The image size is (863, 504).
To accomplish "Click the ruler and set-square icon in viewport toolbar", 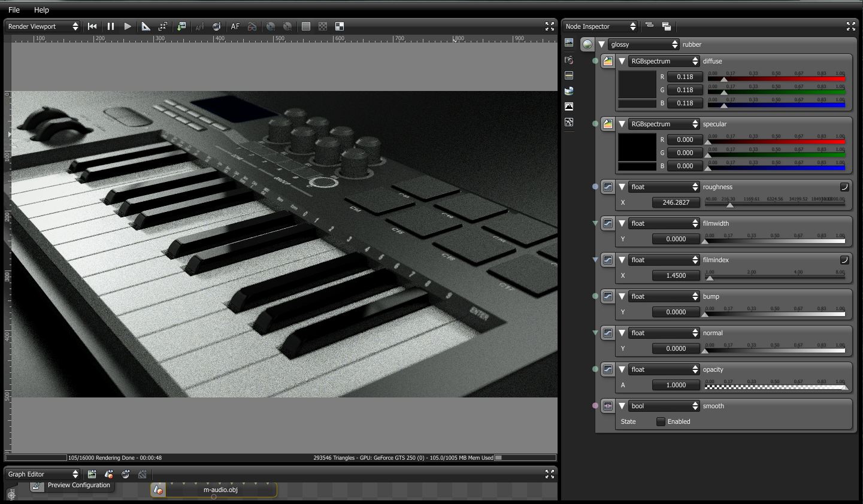I will (146, 26).
